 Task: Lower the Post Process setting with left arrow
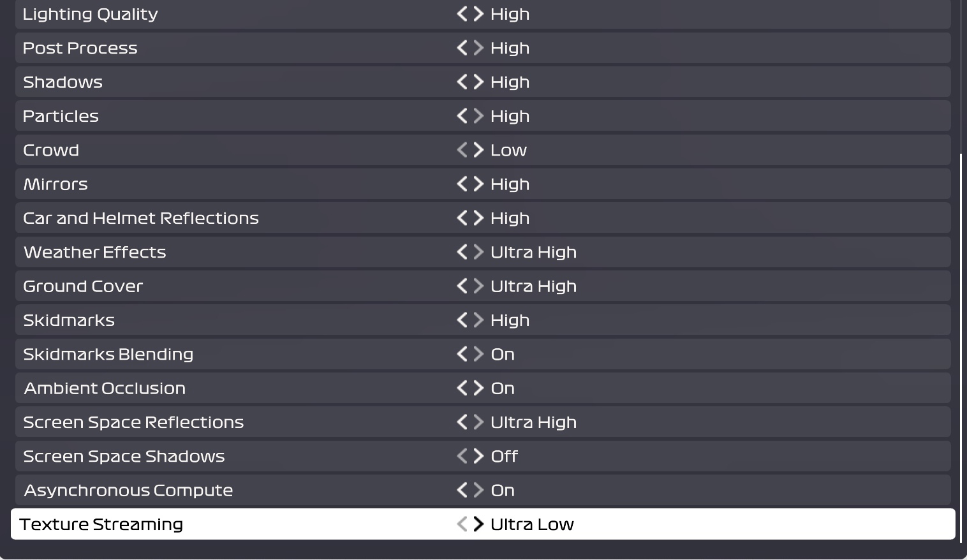pyautogui.click(x=462, y=48)
